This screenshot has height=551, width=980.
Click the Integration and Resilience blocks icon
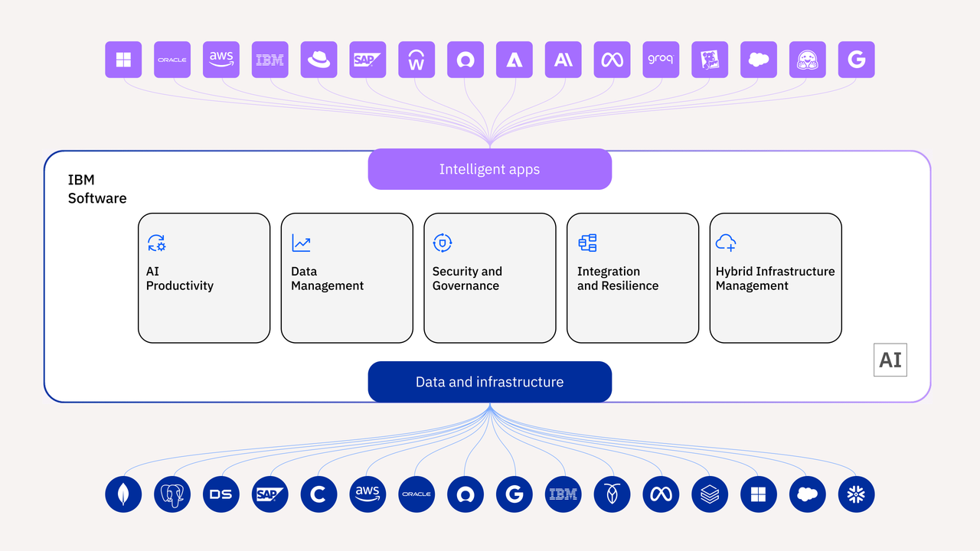click(x=587, y=243)
